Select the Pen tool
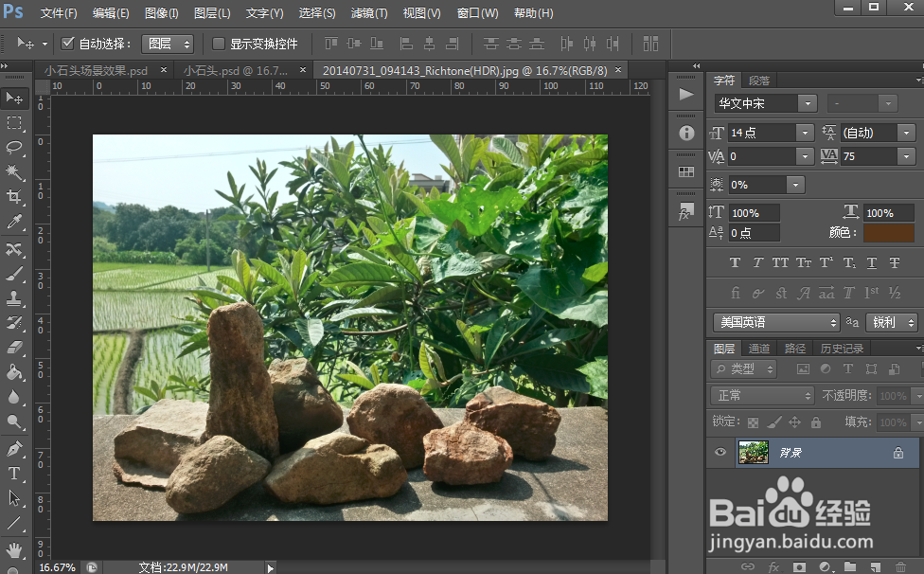Viewport: 924px width, 574px height. point(14,449)
